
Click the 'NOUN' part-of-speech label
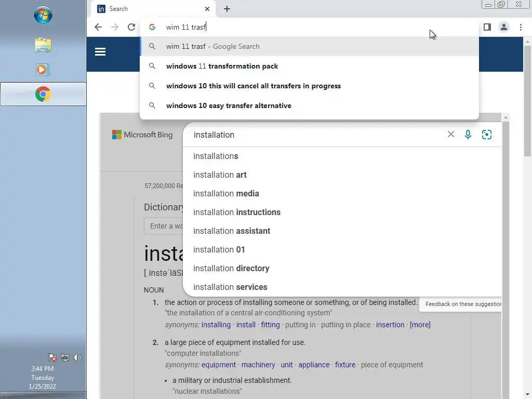154,290
